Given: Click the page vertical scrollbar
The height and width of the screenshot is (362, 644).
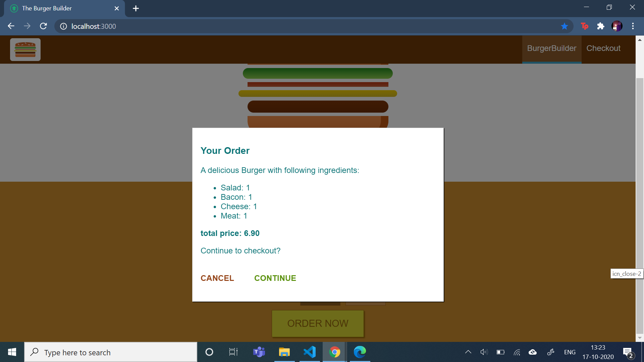Looking at the screenshot, I should [640, 201].
